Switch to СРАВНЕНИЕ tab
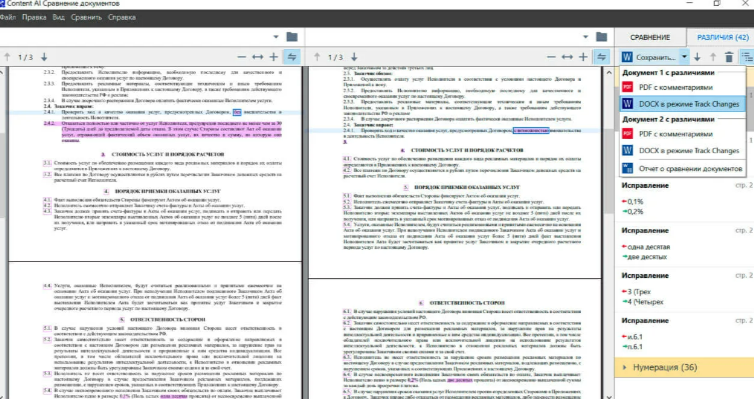 (650, 37)
